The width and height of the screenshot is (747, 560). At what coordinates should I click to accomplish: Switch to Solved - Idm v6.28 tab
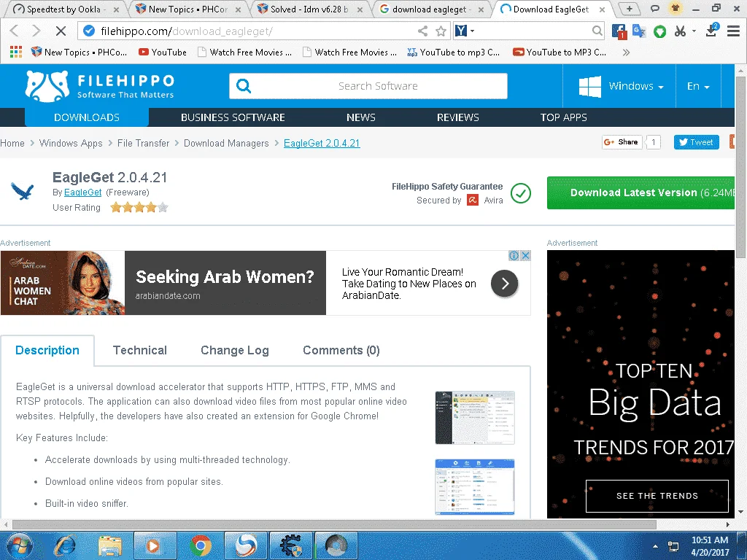point(309,9)
